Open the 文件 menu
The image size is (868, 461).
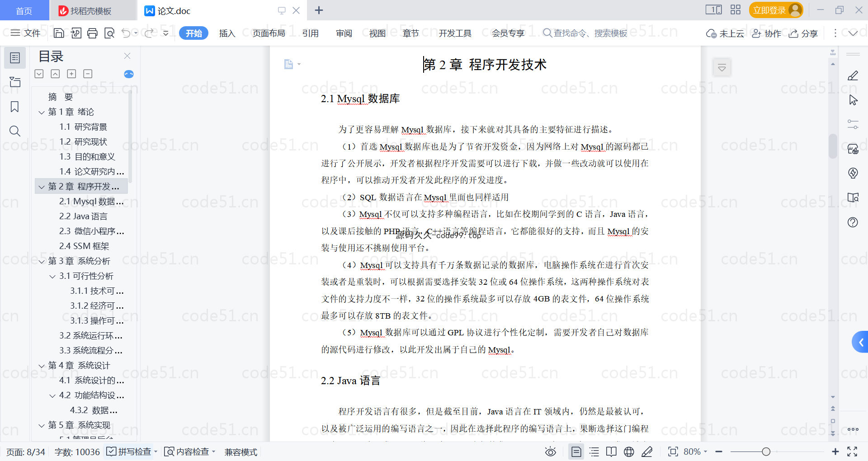(x=25, y=33)
